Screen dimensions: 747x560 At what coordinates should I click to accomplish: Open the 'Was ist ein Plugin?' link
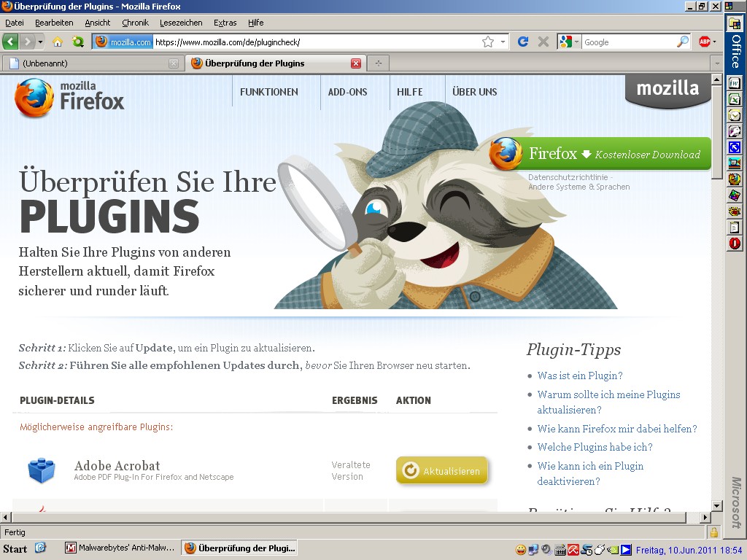tap(580, 376)
